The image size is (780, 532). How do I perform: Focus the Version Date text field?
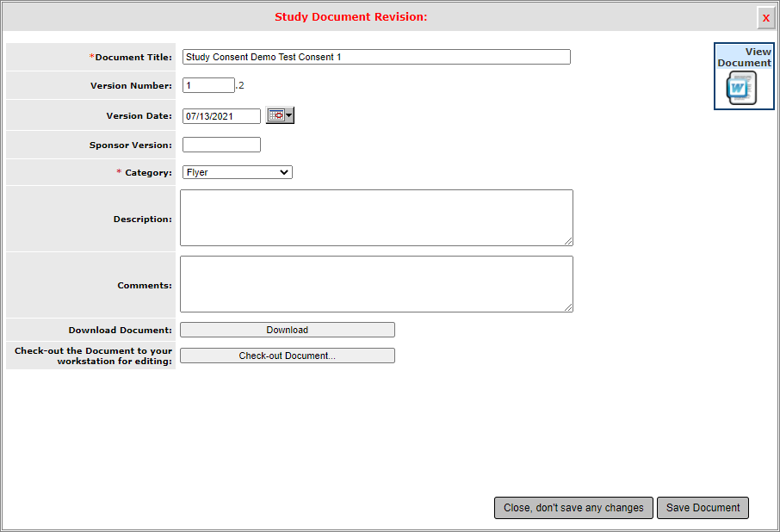[221, 116]
